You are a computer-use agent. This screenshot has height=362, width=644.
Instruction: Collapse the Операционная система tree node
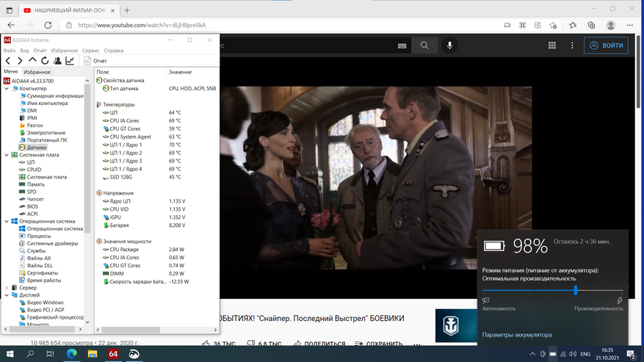pyautogui.click(x=7, y=221)
